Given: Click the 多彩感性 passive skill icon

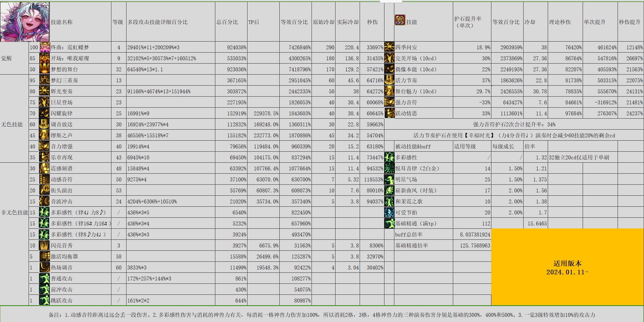Looking at the screenshot, I should pyautogui.click(x=390, y=157).
